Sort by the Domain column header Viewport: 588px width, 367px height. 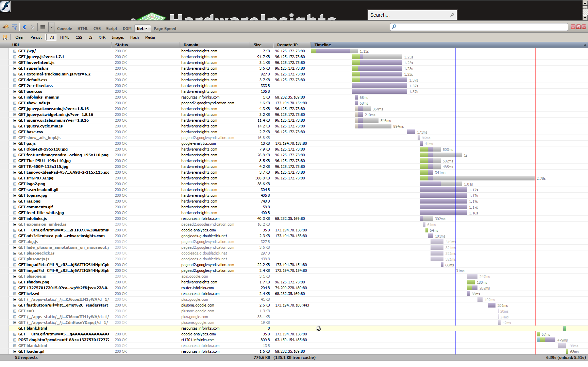point(215,45)
